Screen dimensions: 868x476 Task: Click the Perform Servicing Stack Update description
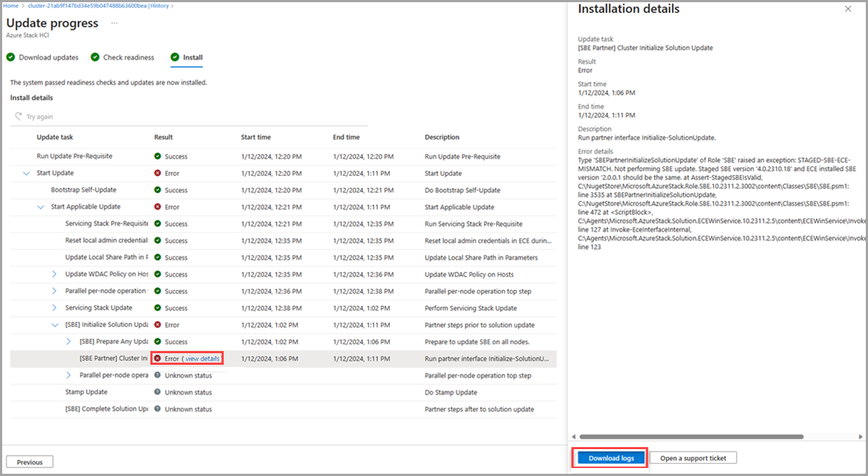point(471,308)
